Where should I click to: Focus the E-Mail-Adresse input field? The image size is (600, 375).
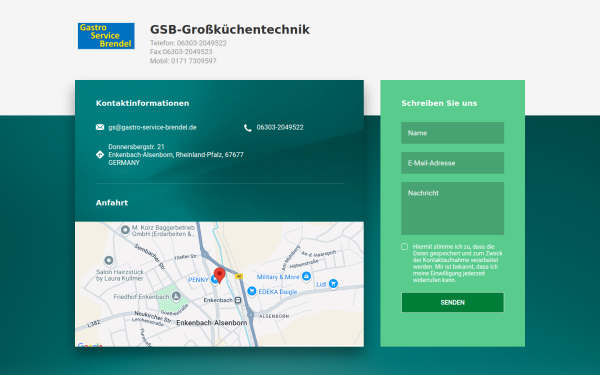[453, 163]
